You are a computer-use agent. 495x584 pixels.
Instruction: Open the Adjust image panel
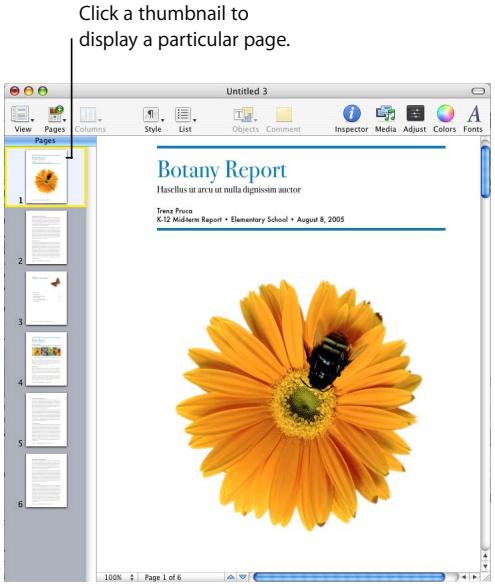pyautogui.click(x=415, y=113)
